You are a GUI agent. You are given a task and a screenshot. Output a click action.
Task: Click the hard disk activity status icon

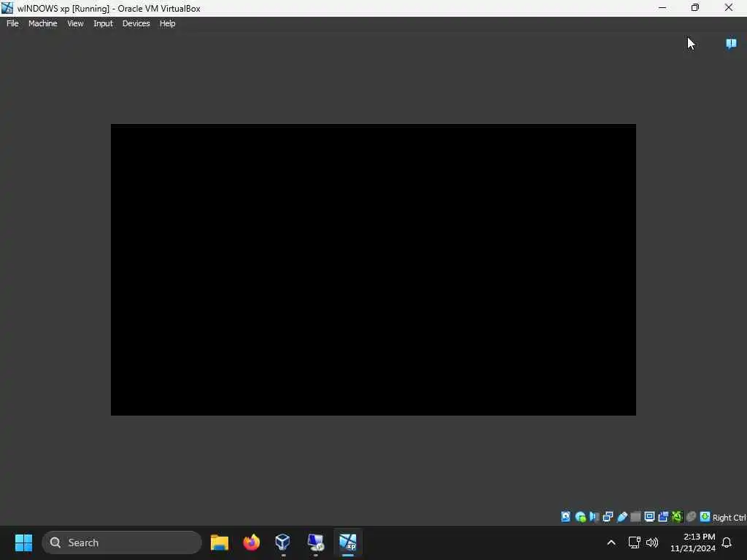[565, 517]
